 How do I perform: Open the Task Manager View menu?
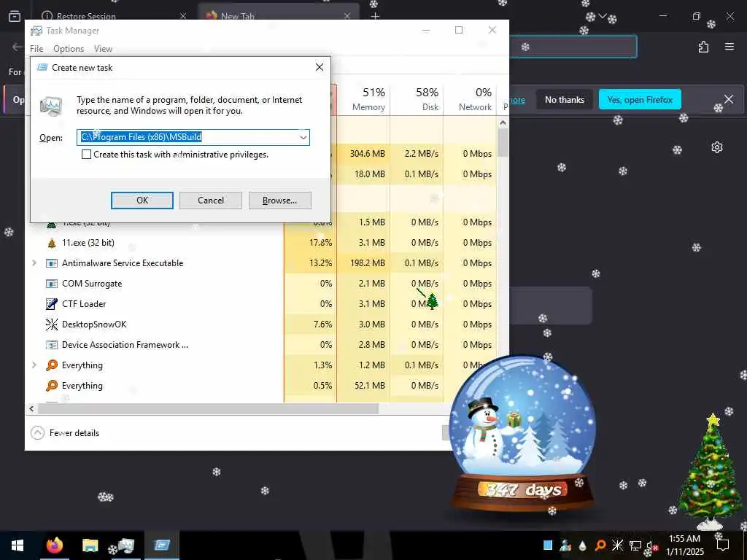(x=103, y=49)
